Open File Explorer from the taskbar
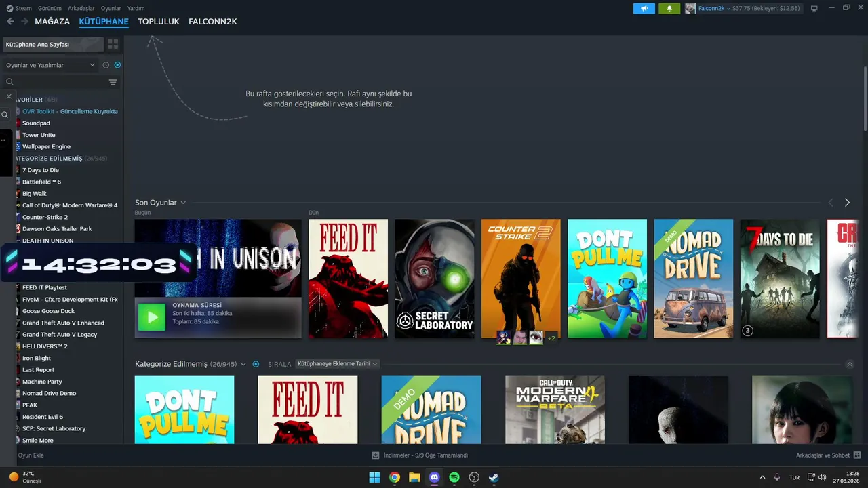Screen dimensions: 868x488 pyautogui.click(x=414, y=477)
